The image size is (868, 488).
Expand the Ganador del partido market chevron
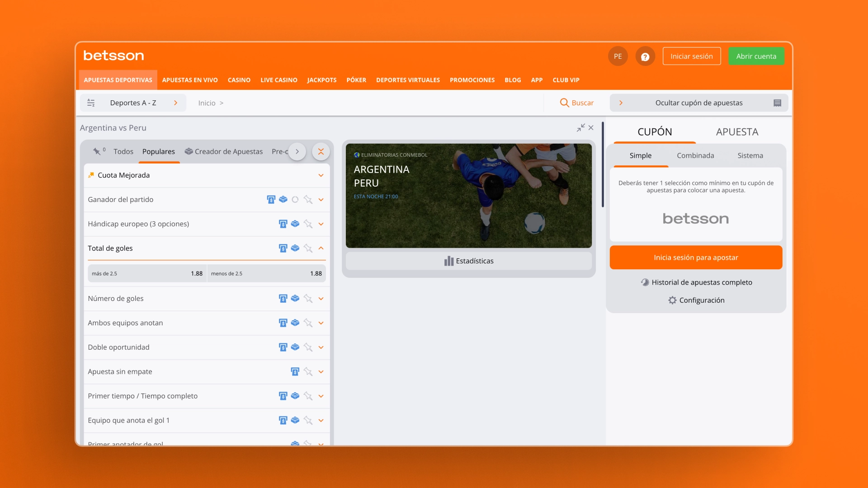click(x=321, y=199)
